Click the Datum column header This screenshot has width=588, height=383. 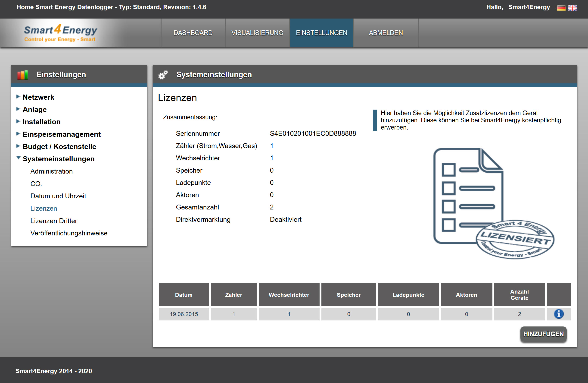[184, 295]
